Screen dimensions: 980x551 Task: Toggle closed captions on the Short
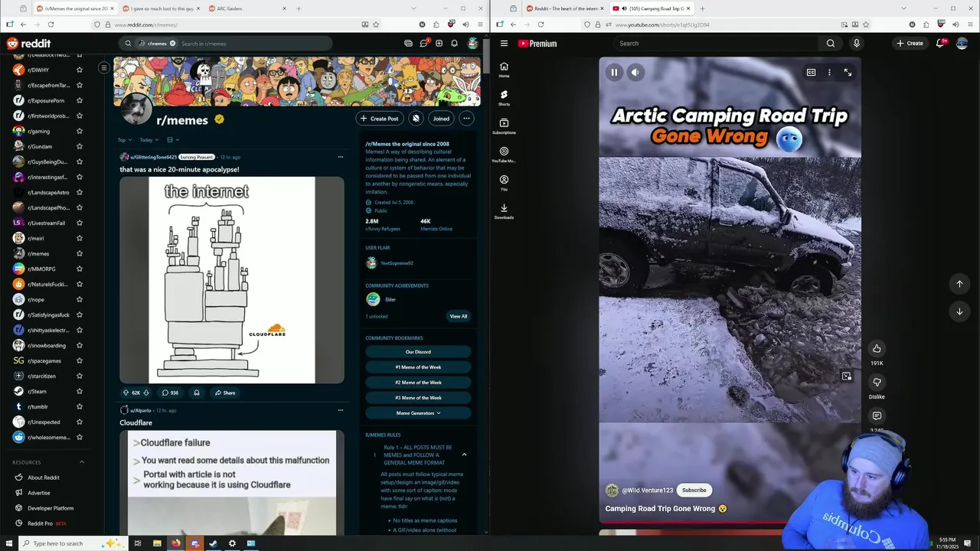811,73
